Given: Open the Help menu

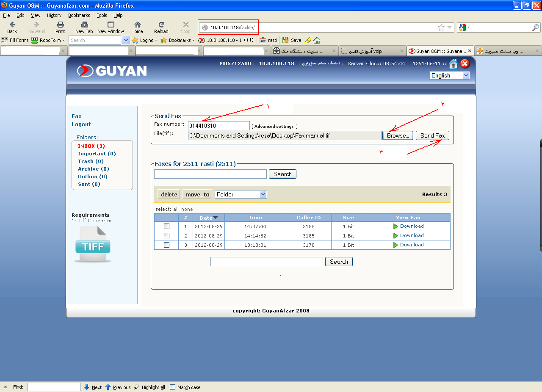Looking at the screenshot, I should (118, 15).
